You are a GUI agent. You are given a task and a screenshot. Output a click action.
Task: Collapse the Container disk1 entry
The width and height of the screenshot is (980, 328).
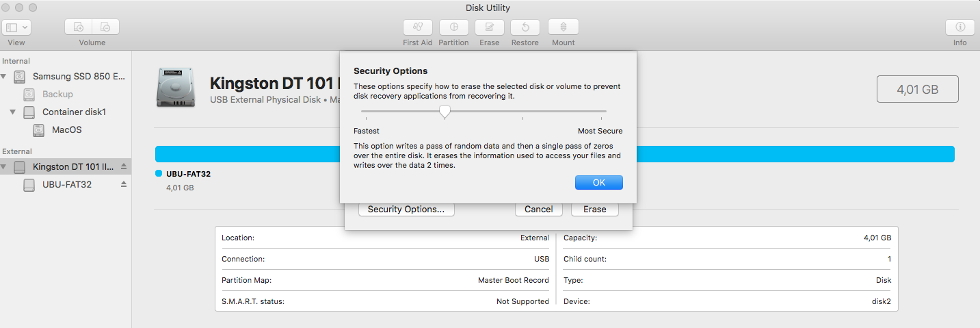point(13,112)
